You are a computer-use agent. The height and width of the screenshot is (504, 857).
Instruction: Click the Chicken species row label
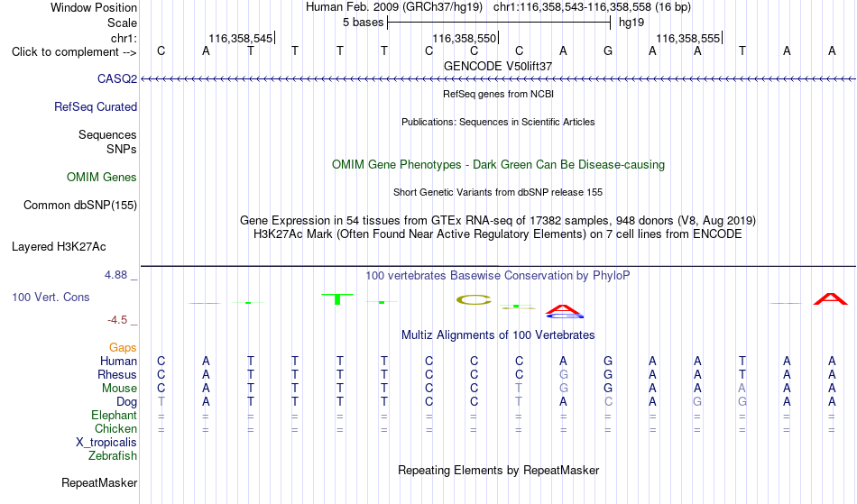115,428
